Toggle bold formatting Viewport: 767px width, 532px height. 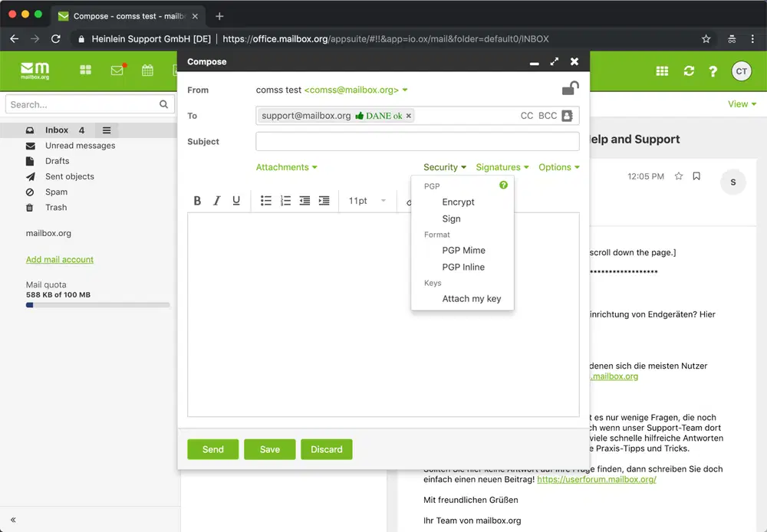coord(197,201)
